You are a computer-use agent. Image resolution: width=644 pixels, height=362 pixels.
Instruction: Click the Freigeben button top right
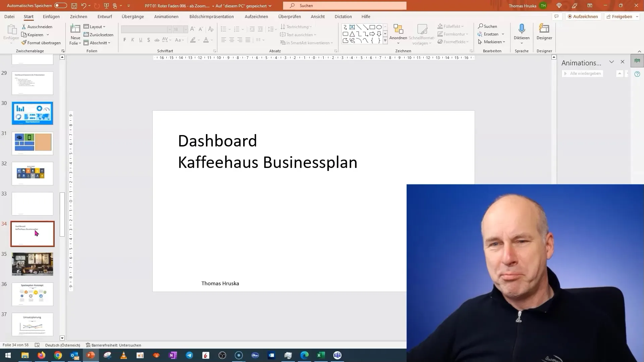click(x=622, y=16)
